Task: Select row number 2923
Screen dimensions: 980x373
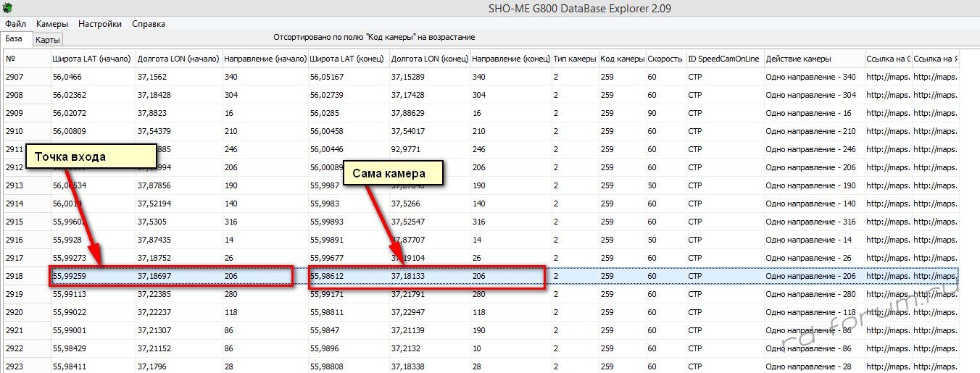Action: click(27, 366)
